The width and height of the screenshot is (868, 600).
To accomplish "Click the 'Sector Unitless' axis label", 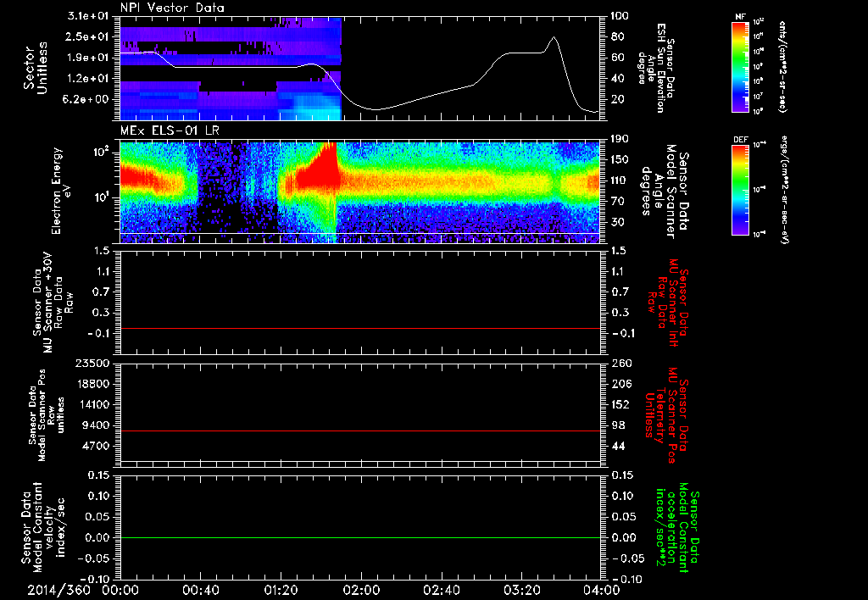I will point(36,68).
